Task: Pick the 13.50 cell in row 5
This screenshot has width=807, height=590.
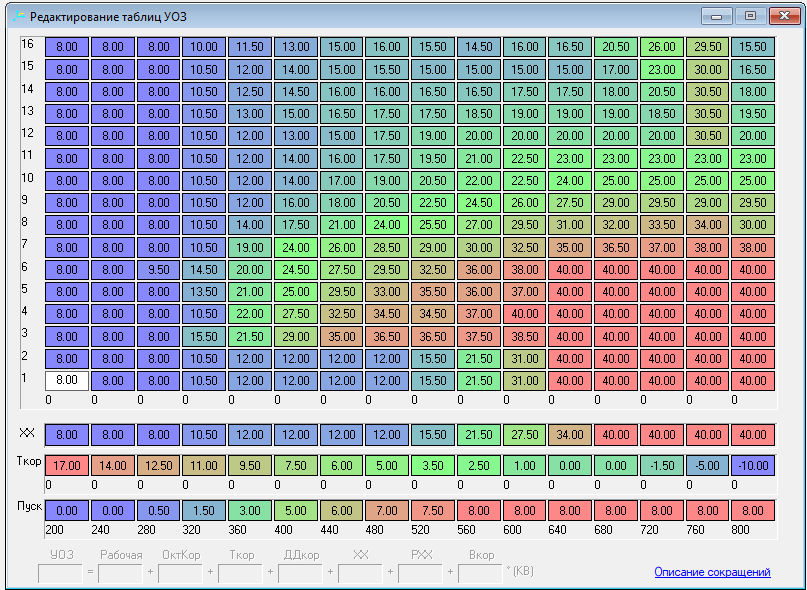Action: [x=204, y=291]
